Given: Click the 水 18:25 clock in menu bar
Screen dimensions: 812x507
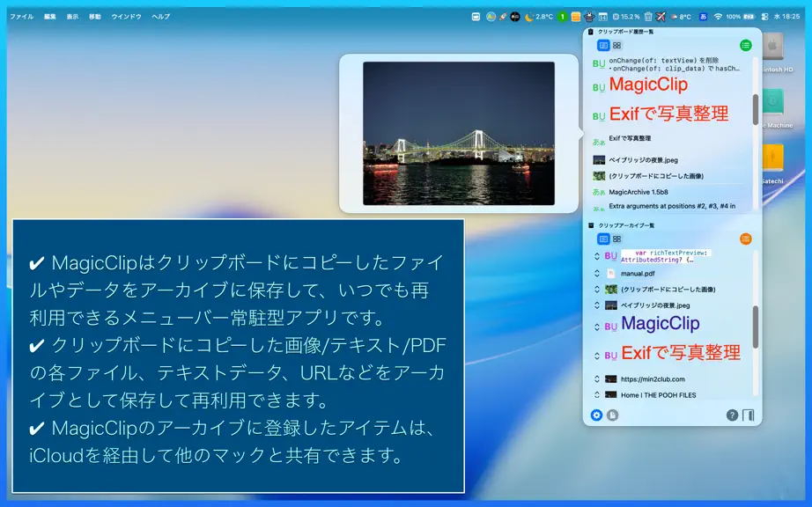Looking at the screenshot, I should point(786,17).
